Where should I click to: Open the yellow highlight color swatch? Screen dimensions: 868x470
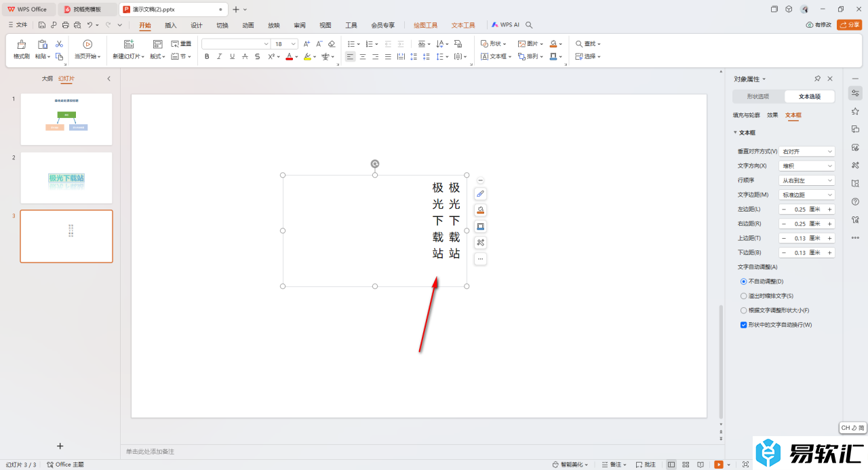click(307, 57)
